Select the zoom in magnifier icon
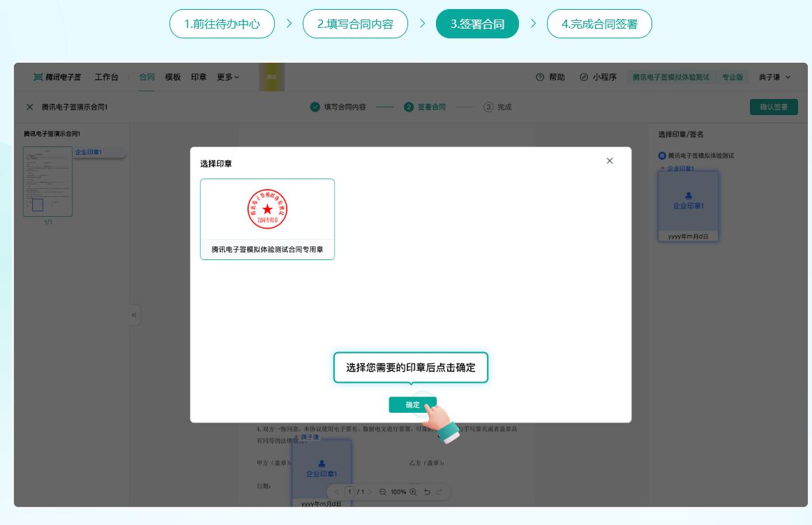Image resolution: width=812 pixels, height=525 pixels. click(x=413, y=492)
